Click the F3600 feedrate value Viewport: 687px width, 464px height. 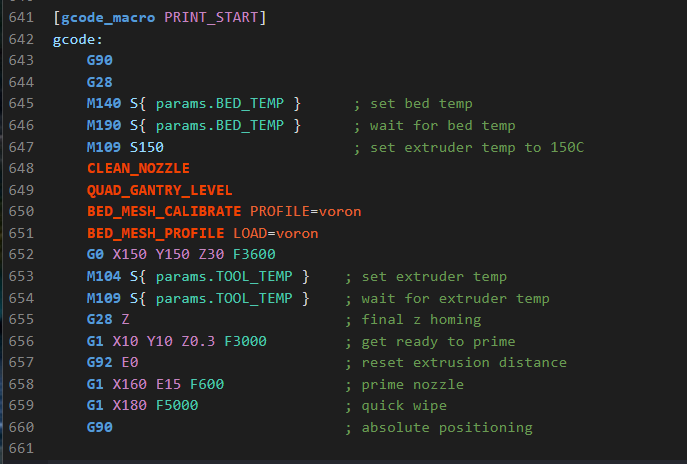(254, 255)
